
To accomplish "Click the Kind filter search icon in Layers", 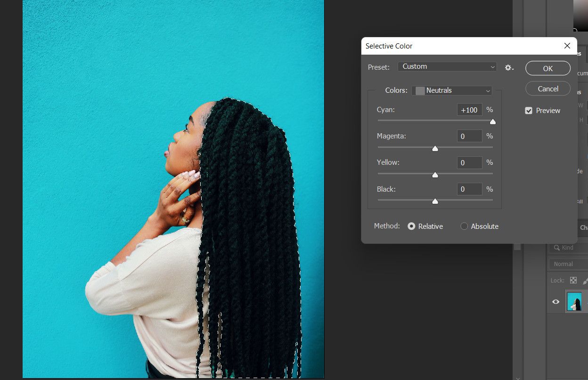I will 558,247.
